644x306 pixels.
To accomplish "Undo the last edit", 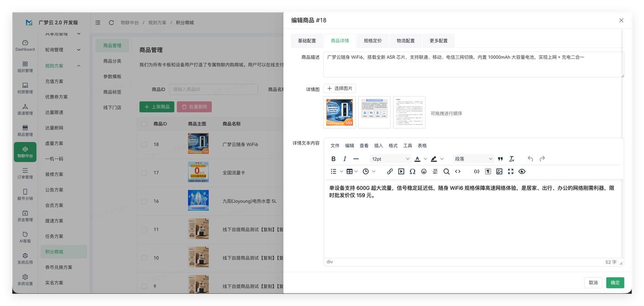I will point(530,159).
